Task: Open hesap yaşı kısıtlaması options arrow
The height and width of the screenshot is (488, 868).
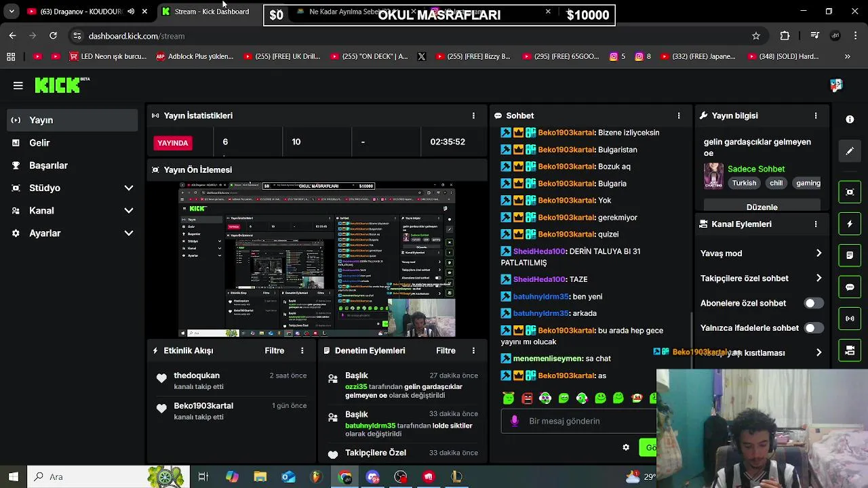Action: coord(818,353)
